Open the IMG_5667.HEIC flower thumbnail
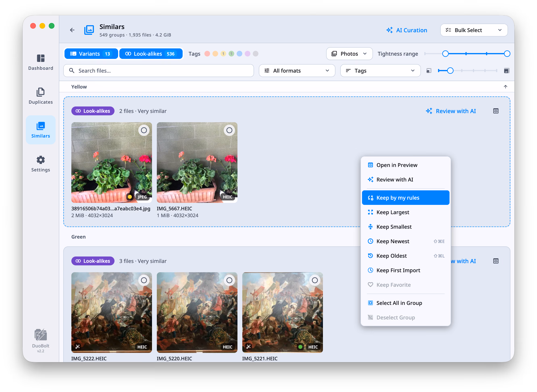This screenshot has width=537, height=392. [x=197, y=163]
